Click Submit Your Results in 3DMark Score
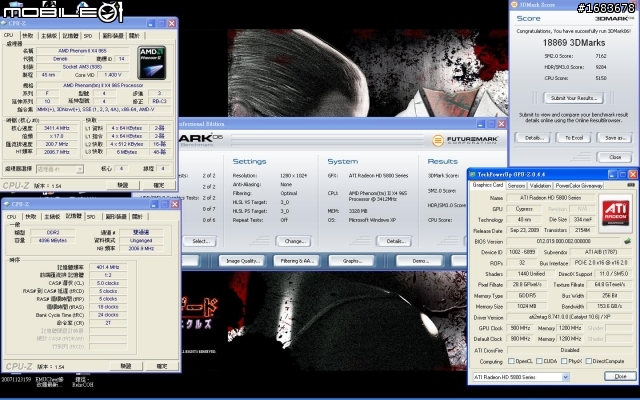 click(573, 98)
